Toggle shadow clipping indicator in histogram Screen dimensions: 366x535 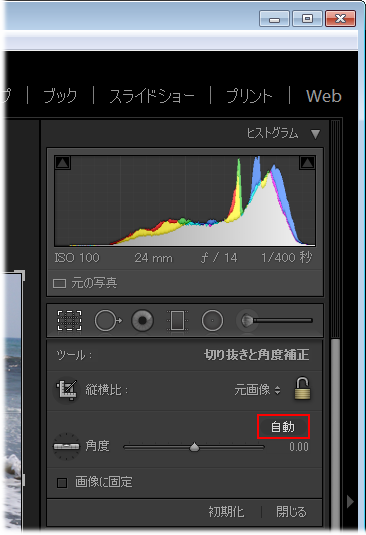62,162
